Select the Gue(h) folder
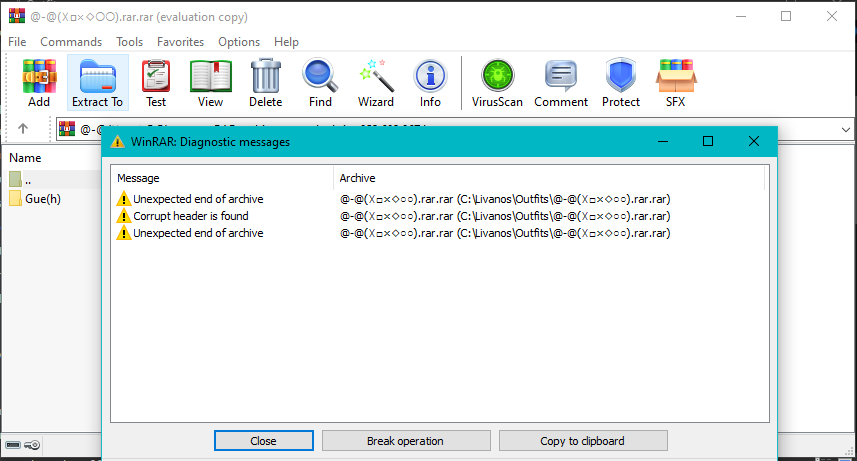The width and height of the screenshot is (857, 461). [x=43, y=198]
